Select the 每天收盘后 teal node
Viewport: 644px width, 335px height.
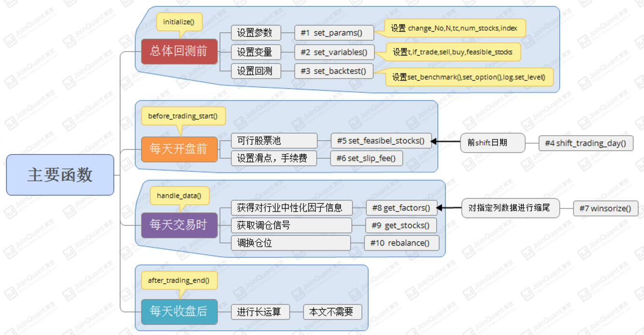click(x=179, y=311)
